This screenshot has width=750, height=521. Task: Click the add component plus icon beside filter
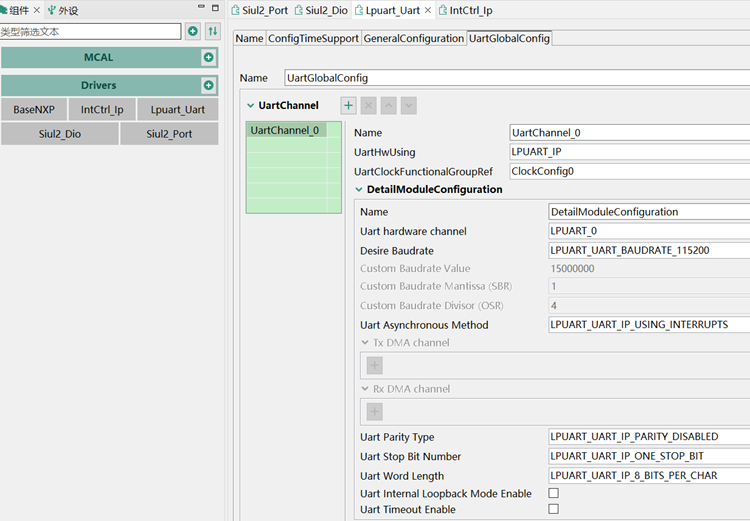pyautogui.click(x=193, y=32)
